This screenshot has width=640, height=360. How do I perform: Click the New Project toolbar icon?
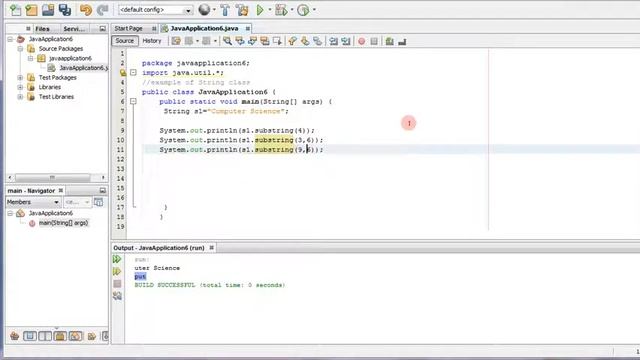tap(31, 10)
